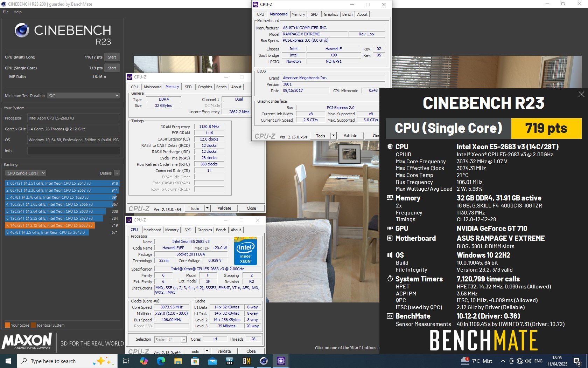Select ranking row Xeon E5-2643 v3 918
588x368 pixels.
coord(62,183)
